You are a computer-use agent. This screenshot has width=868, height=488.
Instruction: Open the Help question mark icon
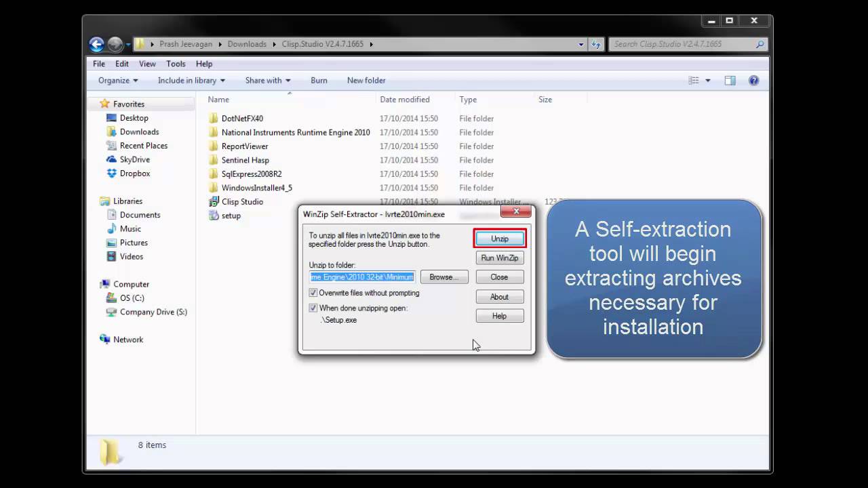tap(753, 80)
